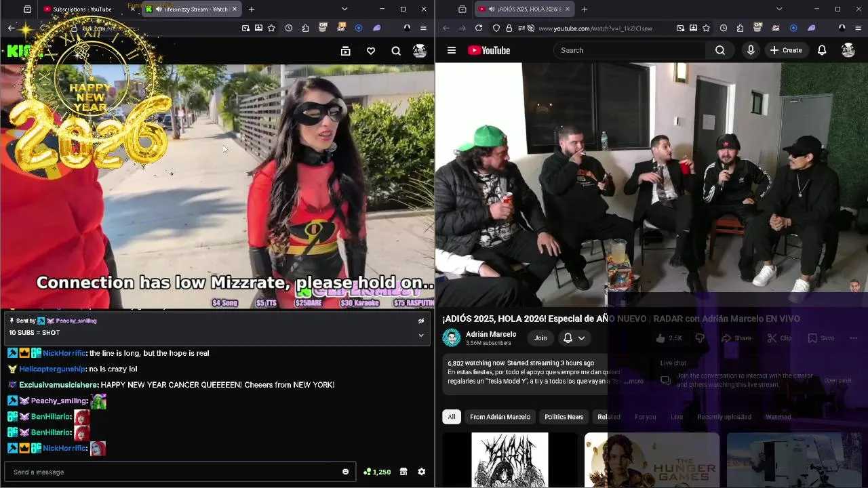Open Firefox View in Kick window
Image resolution: width=868 pixels, height=488 pixels.
pyautogui.click(x=27, y=9)
